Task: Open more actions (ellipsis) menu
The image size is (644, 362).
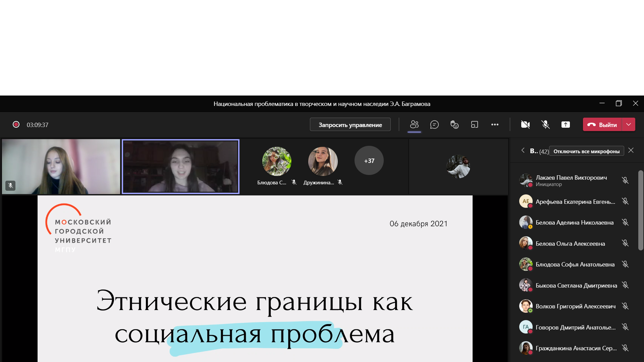Action: tap(495, 124)
